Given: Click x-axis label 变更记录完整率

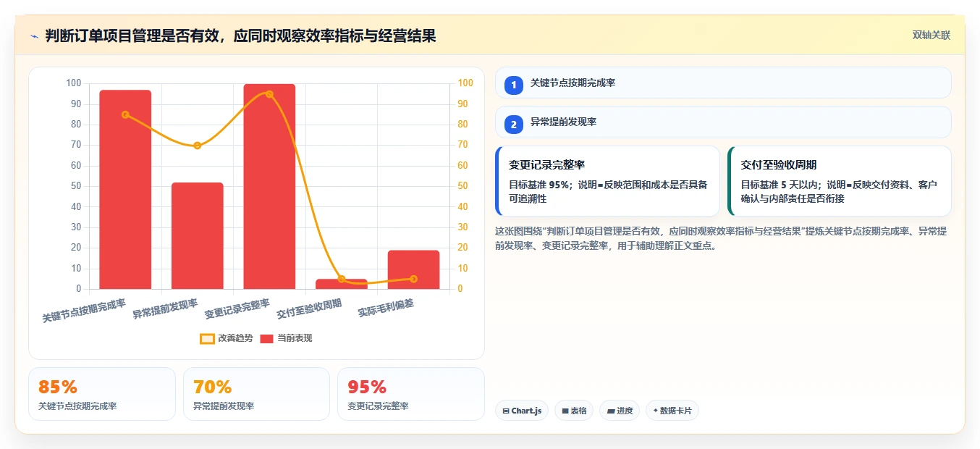Looking at the screenshot, I should [x=237, y=309].
